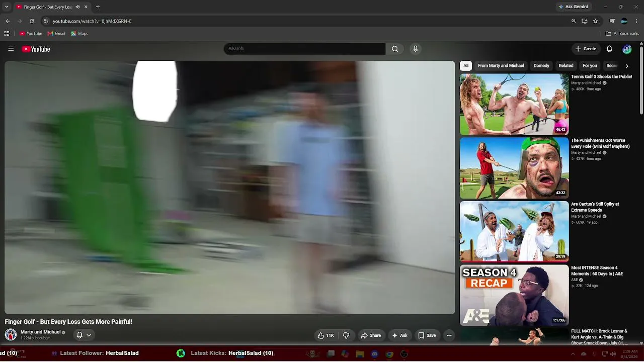Open the zoom magnifier in address bar
Screen dimensions: 644x362
(574, 21)
